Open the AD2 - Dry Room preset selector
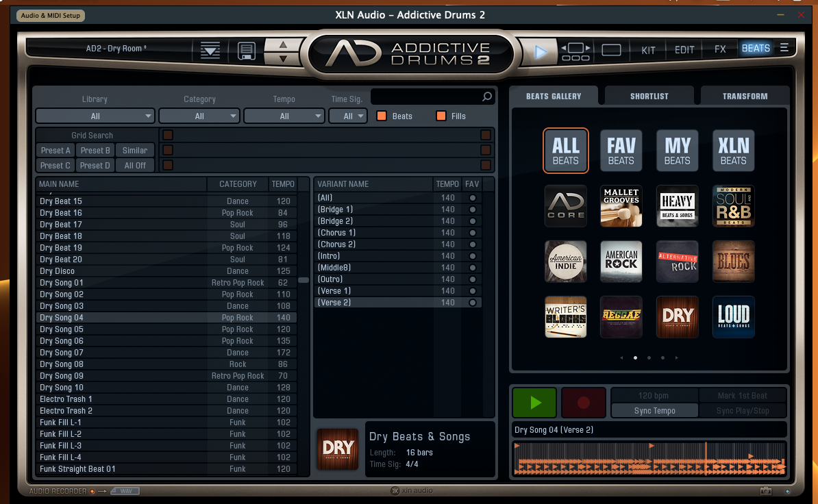 (x=116, y=49)
